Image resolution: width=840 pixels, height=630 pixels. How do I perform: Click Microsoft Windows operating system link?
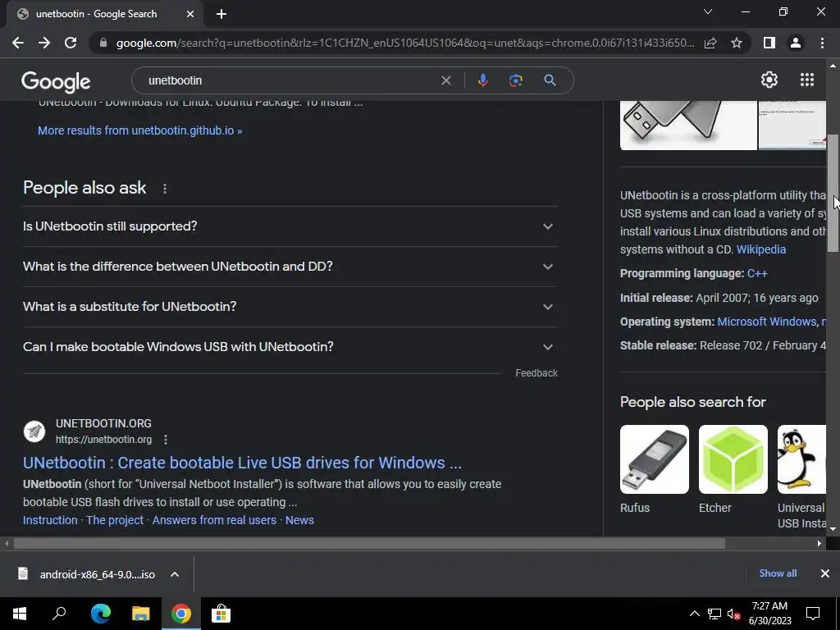[x=767, y=322]
